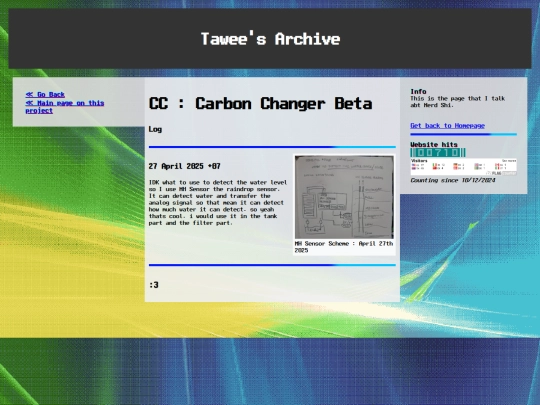This screenshot has width=540, height=405.
Task: Click the "Counting since 10/12/2024" text
Action: coord(453,180)
